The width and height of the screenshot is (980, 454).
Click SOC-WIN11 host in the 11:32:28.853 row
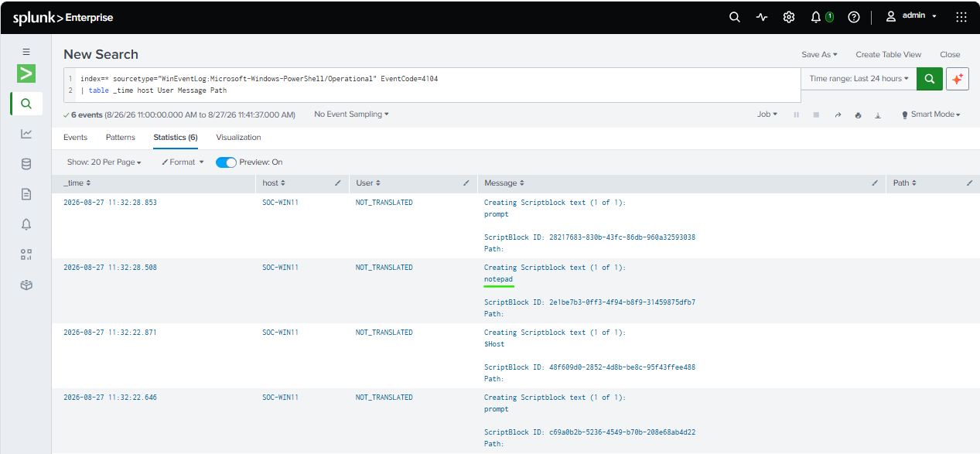pos(280,203)
